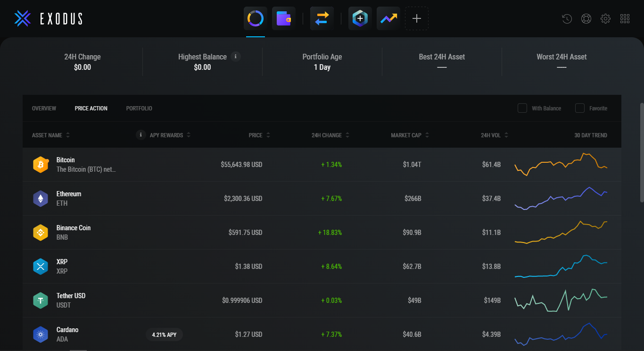
Task: Open the Portfolio donut chart icon
Action: (256, 19)
